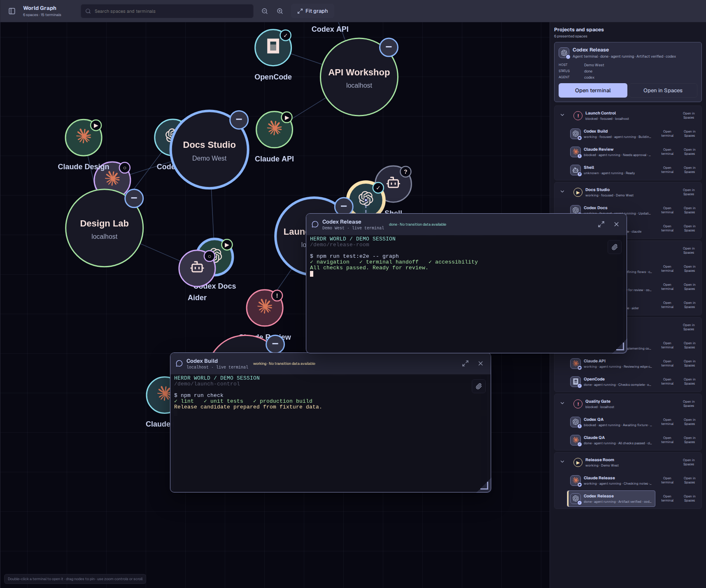Collapse Docs Studio group in sidebar

point(562,191)
